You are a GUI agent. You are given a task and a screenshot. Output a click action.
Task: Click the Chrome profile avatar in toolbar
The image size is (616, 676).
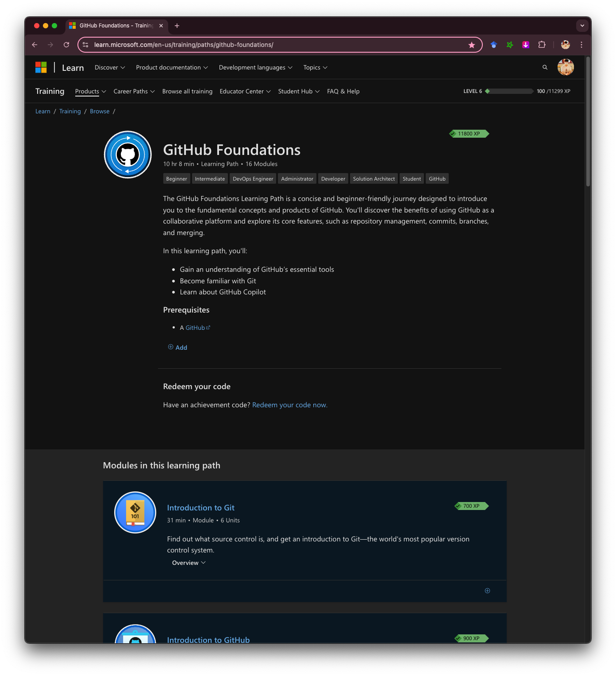pos(565,45)
